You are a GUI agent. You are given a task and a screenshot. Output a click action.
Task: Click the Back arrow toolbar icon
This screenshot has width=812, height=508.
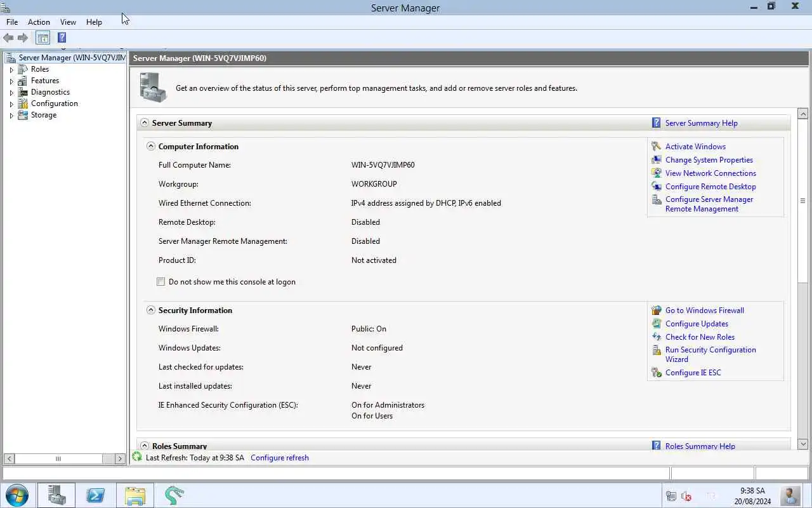[8, 38]
